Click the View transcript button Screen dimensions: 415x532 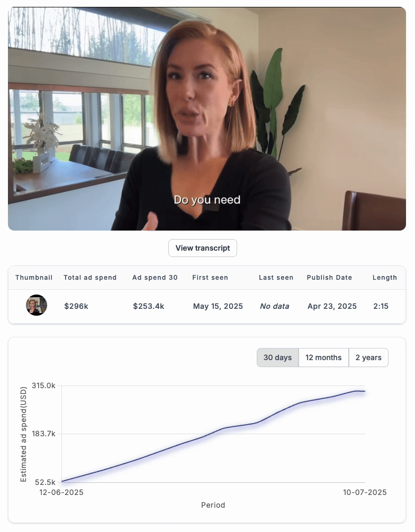(202, 248)
